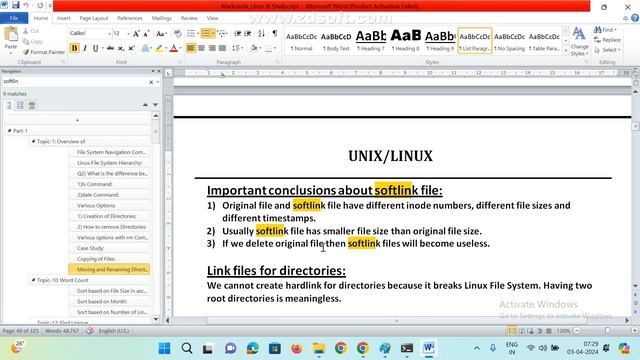This screenshot has width=640, height=360.
Task: Switch to the Review tab
Action: pyautogui.click(x=189, y=18)
